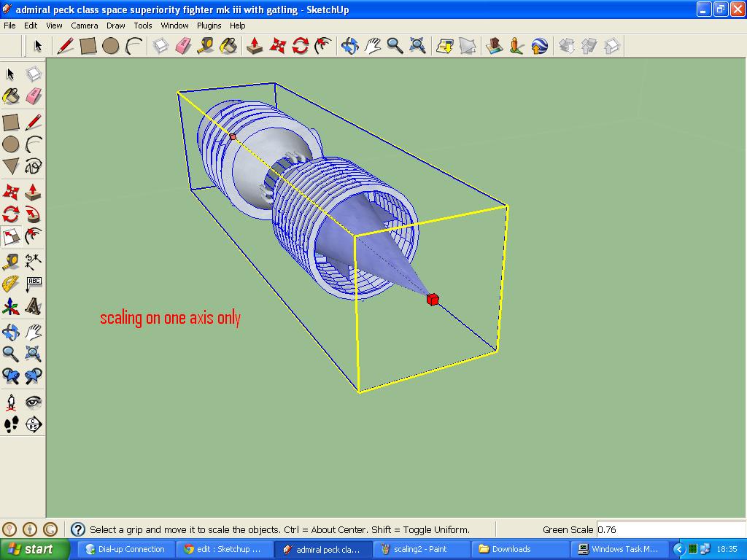Screen dimensions: 747x560
Task: Choose the Text label (ABC) tool
Action: pyautogui.click(x=34, y=284)
